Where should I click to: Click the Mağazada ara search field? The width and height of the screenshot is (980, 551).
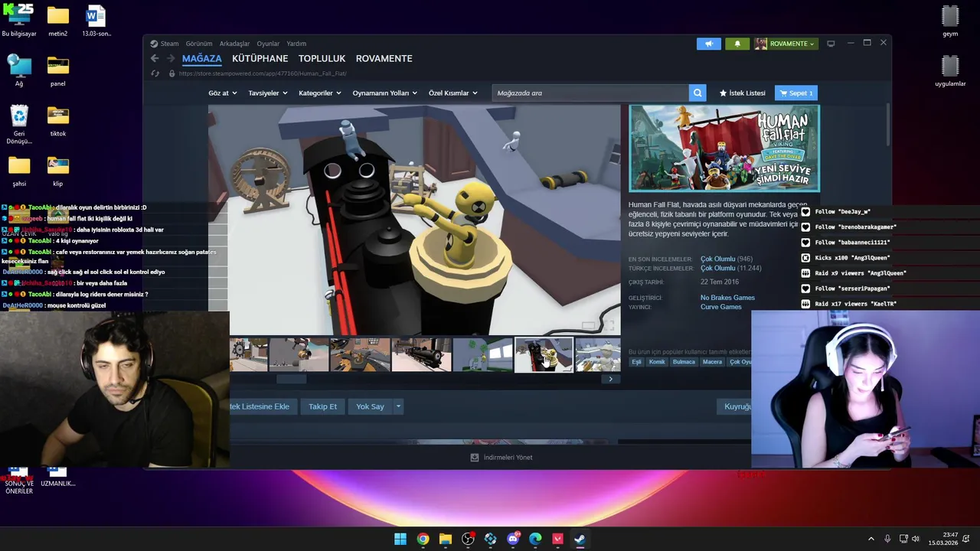(x=590, y=93)
